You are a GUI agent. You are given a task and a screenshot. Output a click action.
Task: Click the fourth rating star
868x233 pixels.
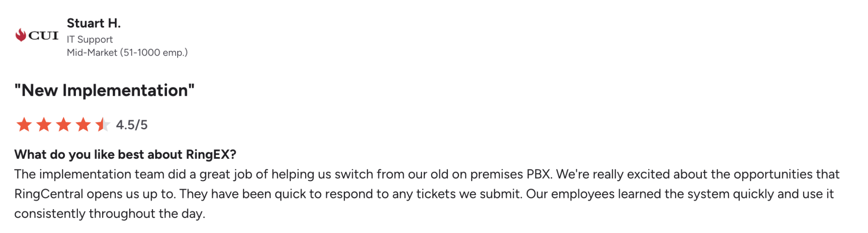click(x=83, y=125)
